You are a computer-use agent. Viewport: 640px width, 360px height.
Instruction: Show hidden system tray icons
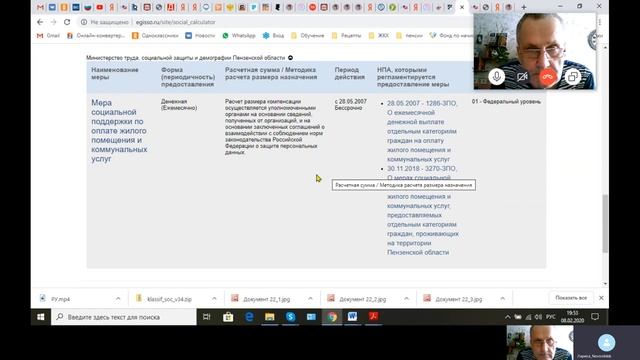pos(507,317)
